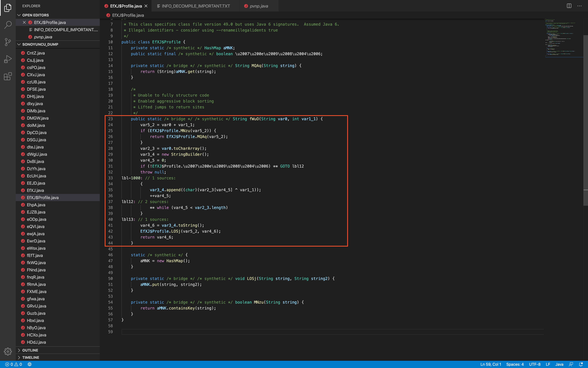Open EhpA.java in explorer
Screen dimensions: 588x368
pyautogui.click(x=58, y=205)
